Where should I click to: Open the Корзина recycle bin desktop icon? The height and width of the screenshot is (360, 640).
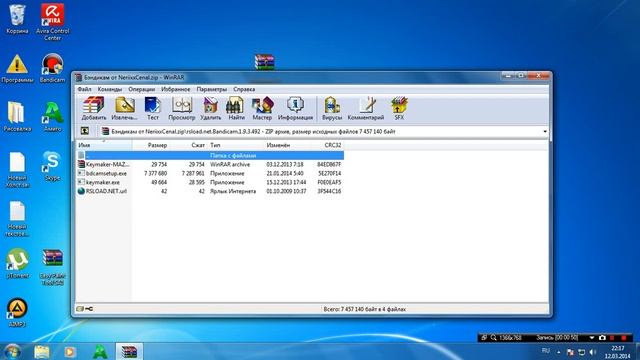click(x=17, y=19)
